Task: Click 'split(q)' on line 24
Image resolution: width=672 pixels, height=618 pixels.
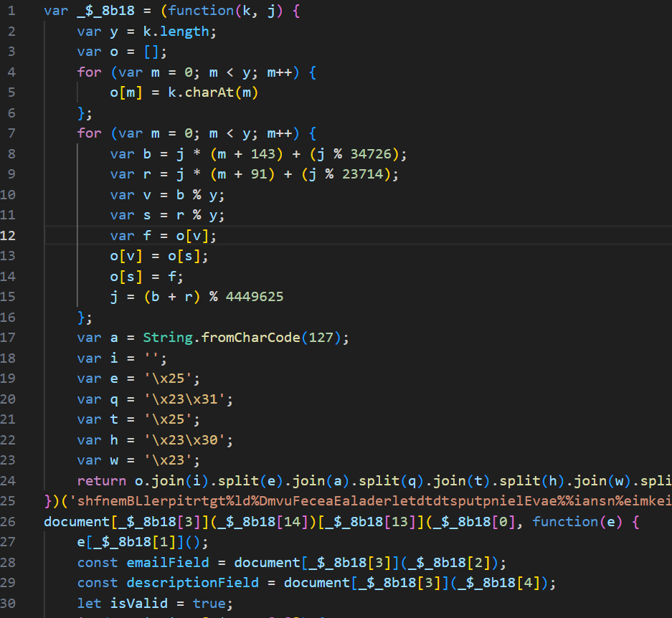Action: pos(392,481)
